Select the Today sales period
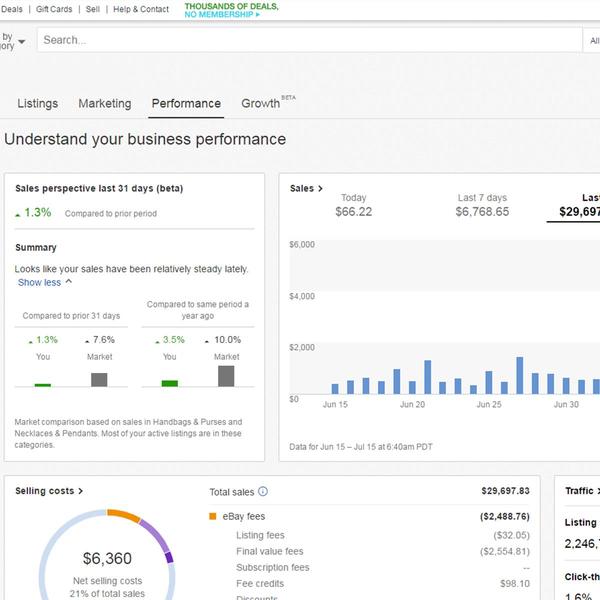Screen dimensions: 600x600 click(x=354, y=205)
